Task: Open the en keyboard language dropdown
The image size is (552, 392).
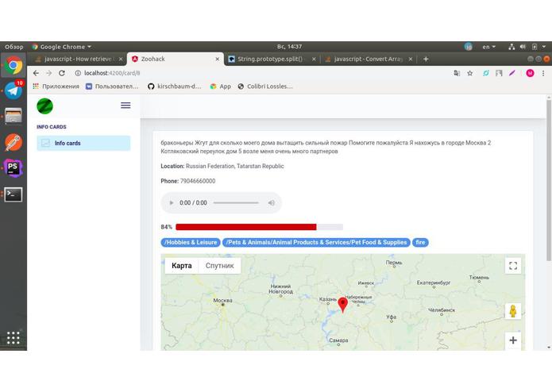Action: (488, 47)
